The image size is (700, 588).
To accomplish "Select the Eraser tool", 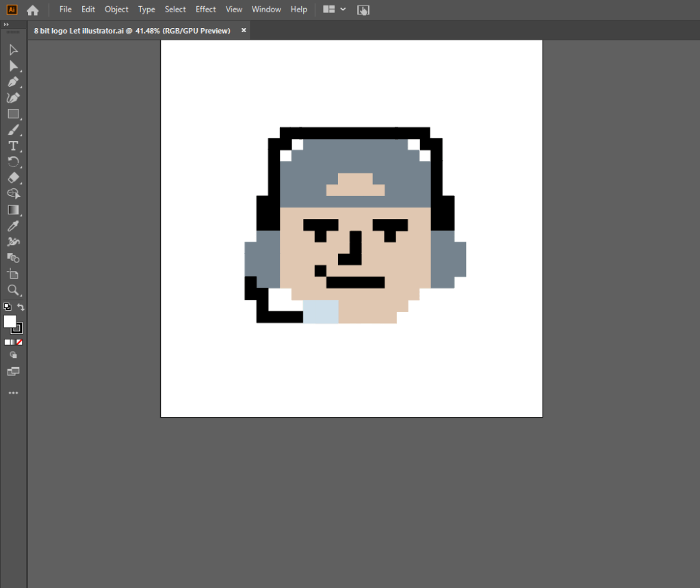I will [x=13, y=178].
